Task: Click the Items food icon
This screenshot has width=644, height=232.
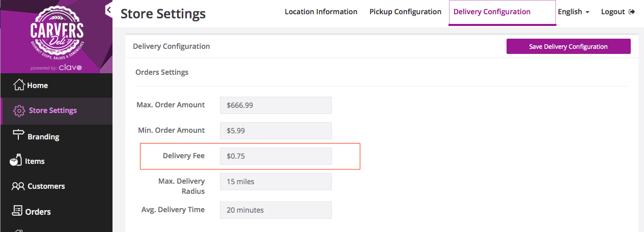Action: (x=16, y=160)
